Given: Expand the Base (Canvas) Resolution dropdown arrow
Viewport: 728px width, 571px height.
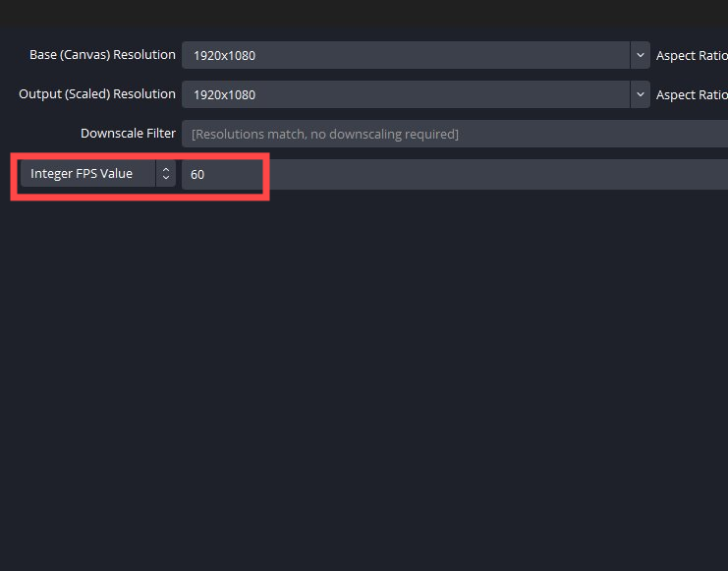Looking at the screenshot, I should pos(641,55).
